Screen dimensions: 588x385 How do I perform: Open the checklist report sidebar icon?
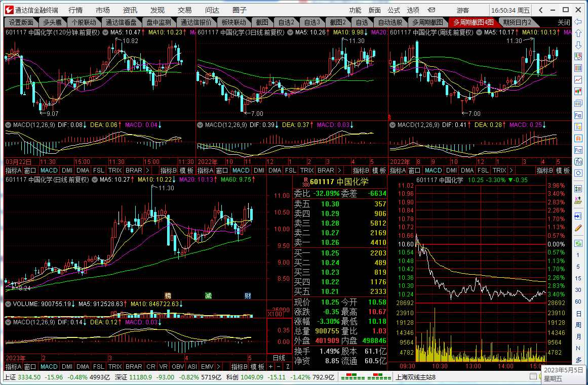pyautogui.click(x=578, y=57)
